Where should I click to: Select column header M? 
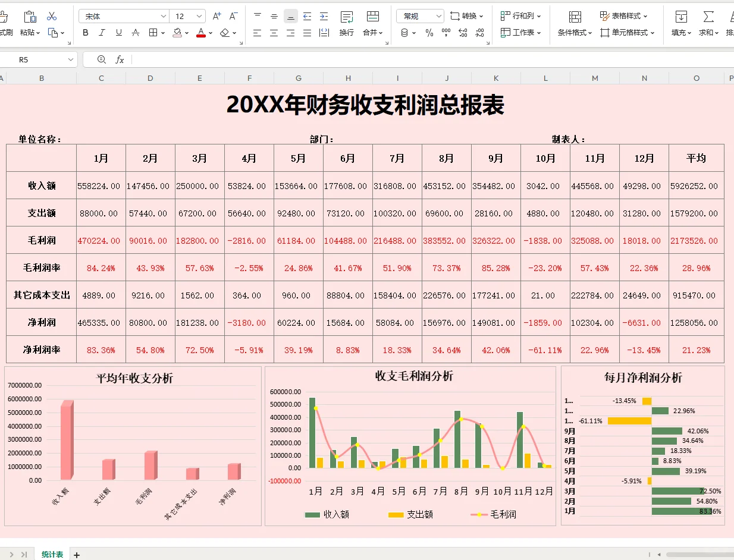click(x=595, y=78)
